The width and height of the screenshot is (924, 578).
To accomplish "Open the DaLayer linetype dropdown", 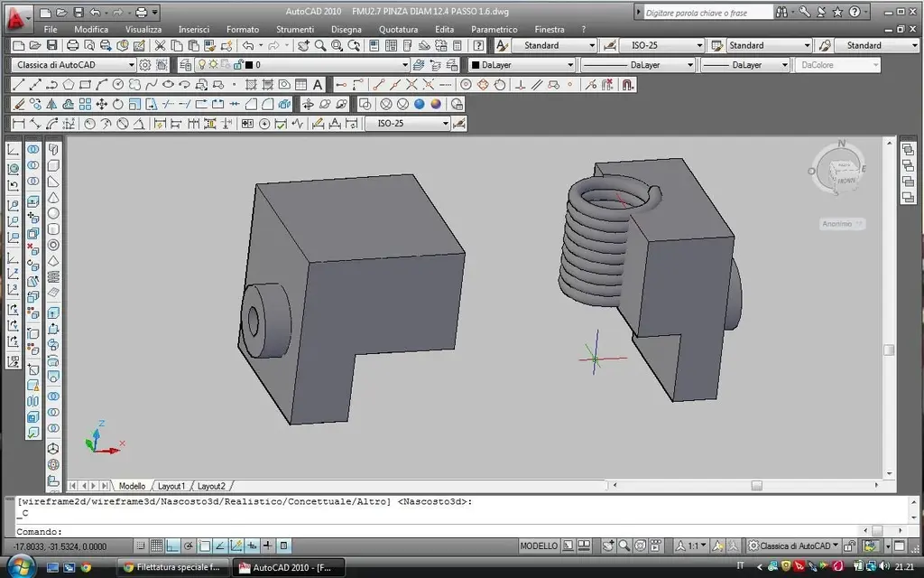I will (638, 65).
